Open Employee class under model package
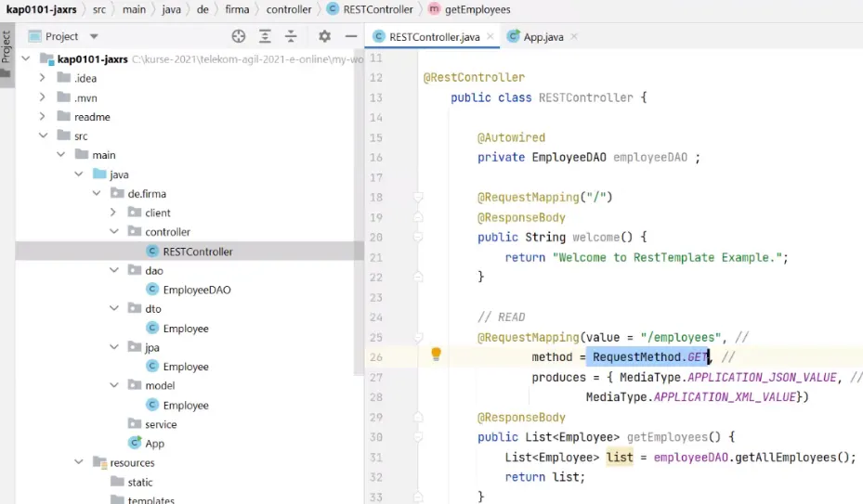This screenshot has height=504, width=863. 177,405
